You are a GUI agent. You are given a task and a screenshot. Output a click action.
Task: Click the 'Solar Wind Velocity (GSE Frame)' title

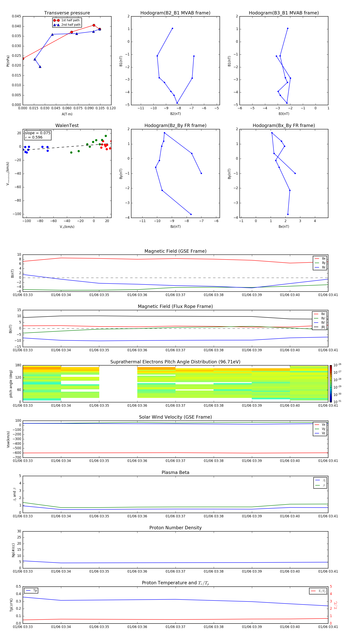tap(175, 417)
